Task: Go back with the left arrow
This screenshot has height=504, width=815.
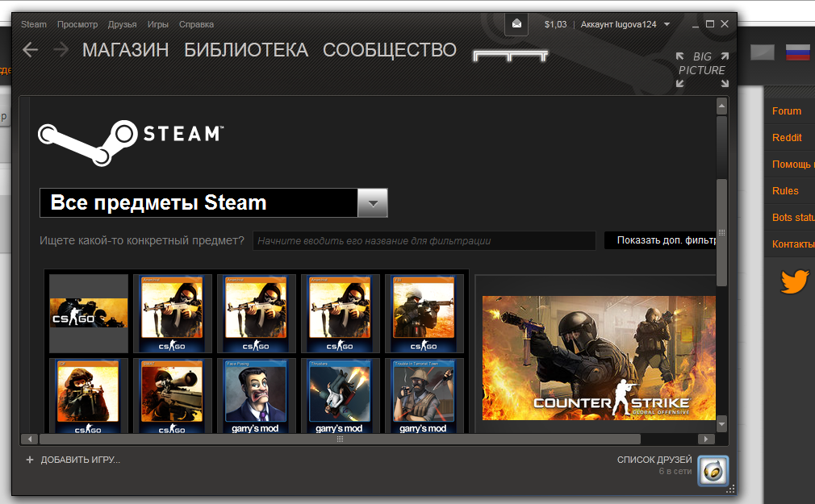Action: (x=30, y=50)
